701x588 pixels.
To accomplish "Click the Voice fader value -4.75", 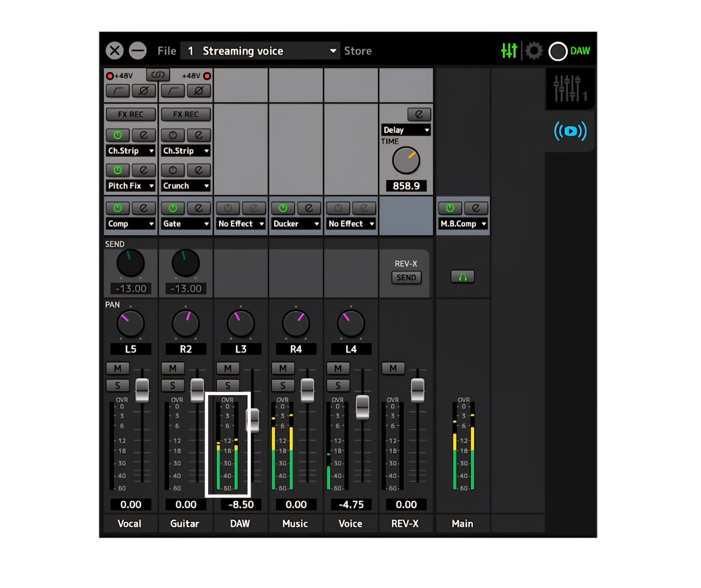I will 351,504.
